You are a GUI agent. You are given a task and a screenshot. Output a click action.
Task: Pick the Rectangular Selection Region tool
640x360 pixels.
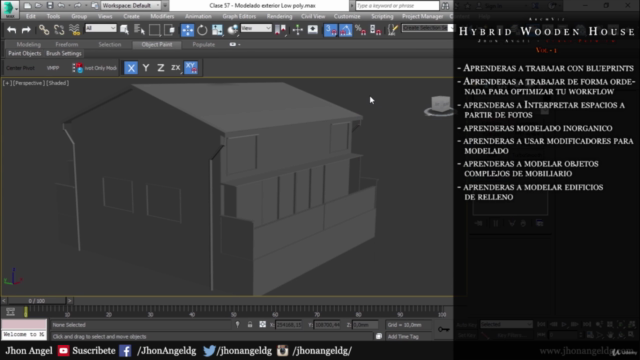(155, 30)
